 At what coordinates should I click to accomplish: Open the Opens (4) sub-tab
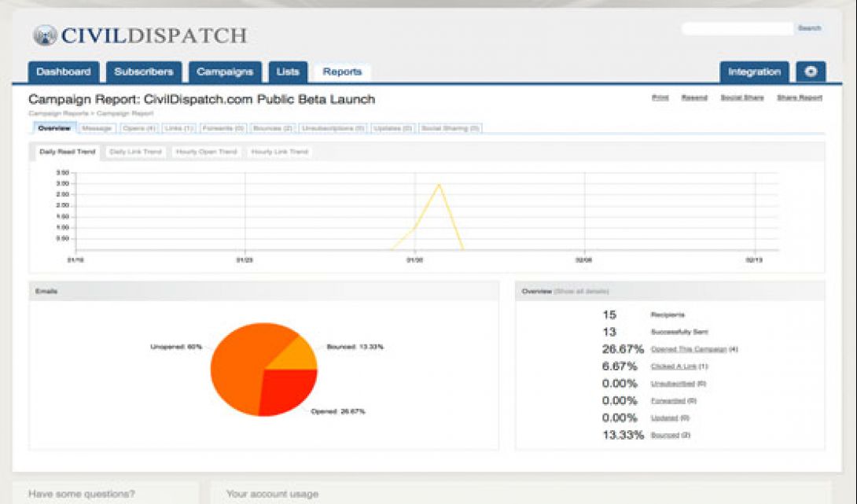139,128
